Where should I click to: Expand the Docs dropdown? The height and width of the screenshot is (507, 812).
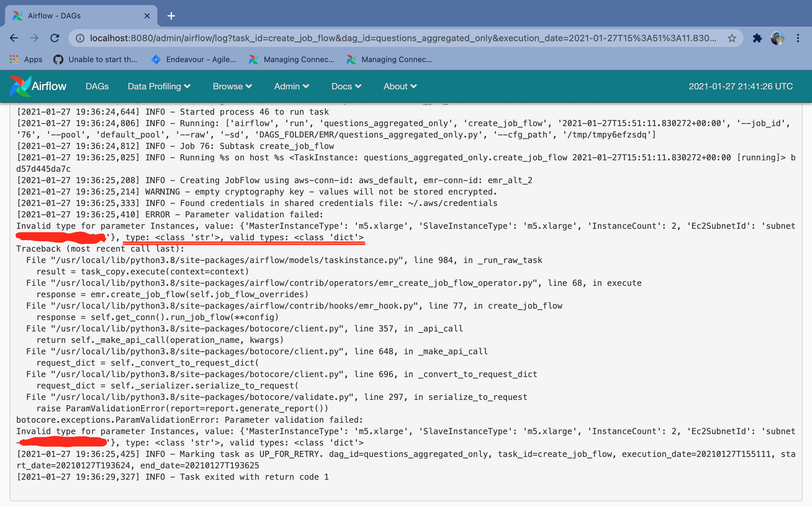point(346,86)
